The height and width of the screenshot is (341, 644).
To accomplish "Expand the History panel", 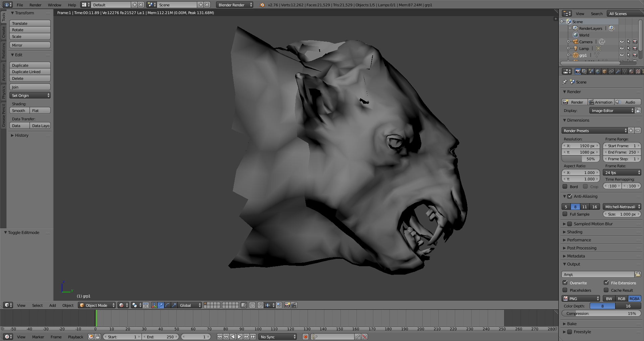I will coord(21,135).
